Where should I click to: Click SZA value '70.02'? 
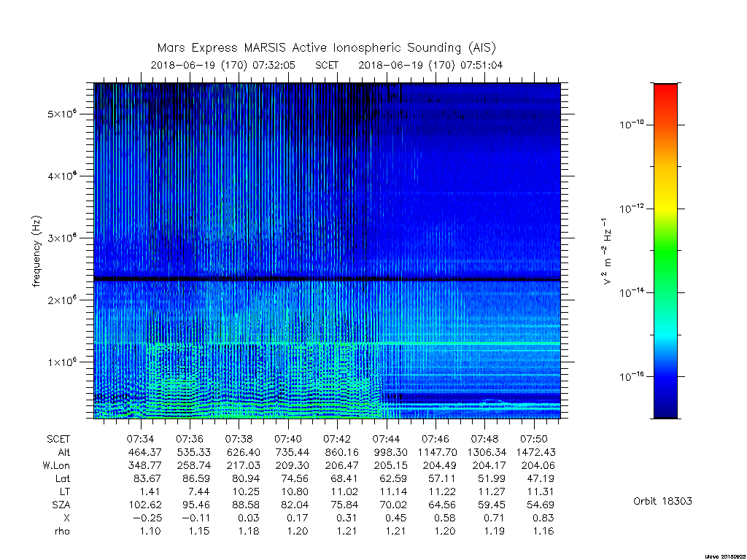click(393, 505)
